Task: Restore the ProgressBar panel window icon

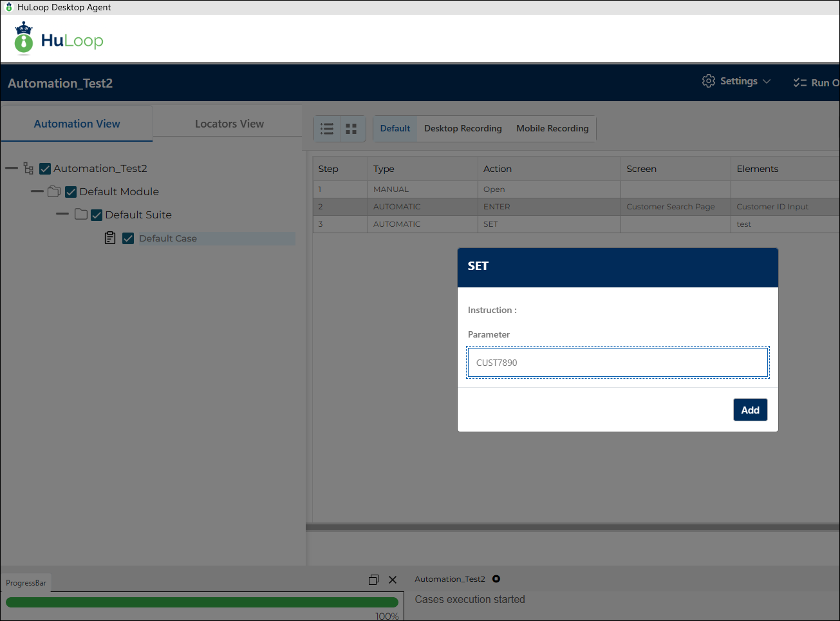Action: point(373,580)
